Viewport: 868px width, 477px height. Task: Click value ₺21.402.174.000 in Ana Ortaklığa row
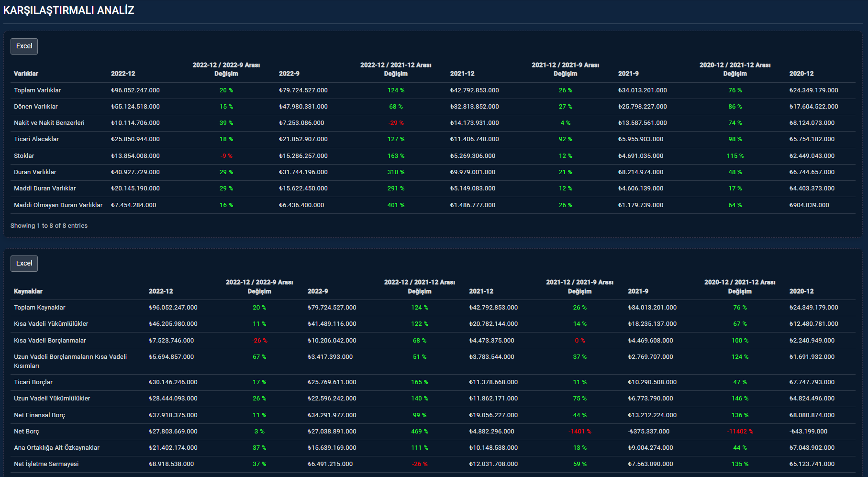pos(173,448)
